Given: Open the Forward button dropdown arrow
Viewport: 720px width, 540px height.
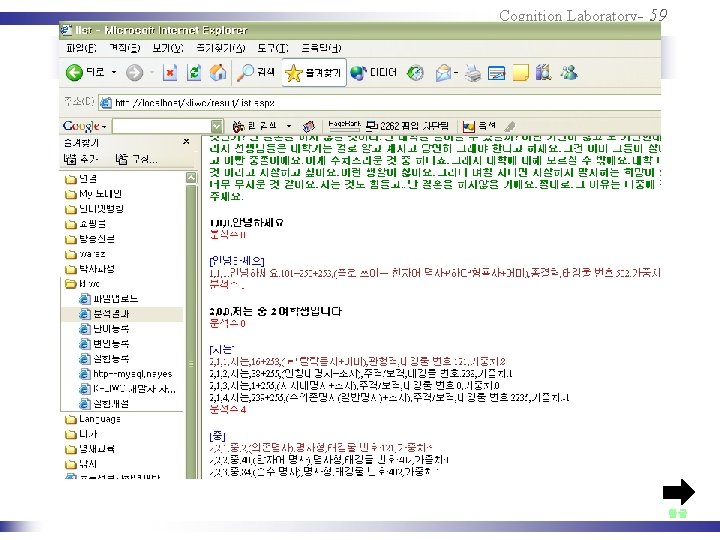Looking at the screenshot, I should coord(152,72).
